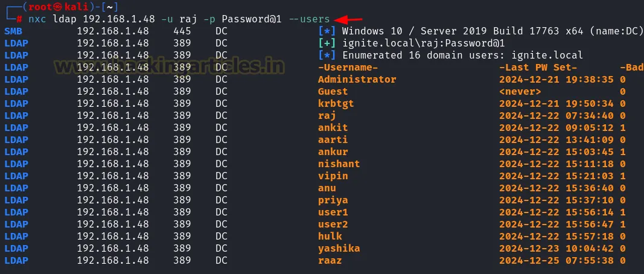Select the Administrator username entry
The height and width of the screenshot is (274, 644).
(357, 79)
